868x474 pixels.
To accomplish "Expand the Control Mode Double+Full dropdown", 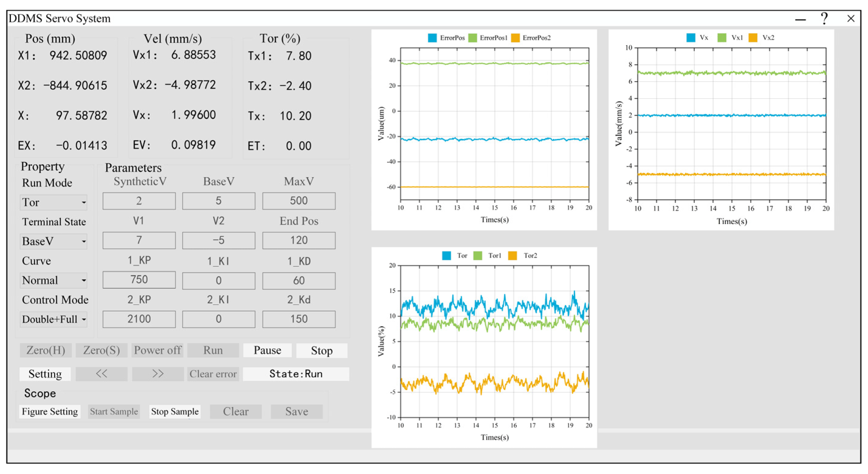I will click(53, 319).
